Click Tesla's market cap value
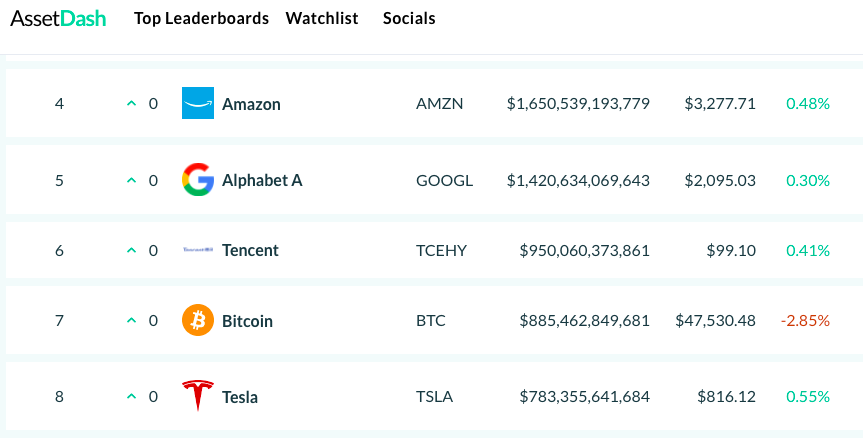 click(585, 397)
